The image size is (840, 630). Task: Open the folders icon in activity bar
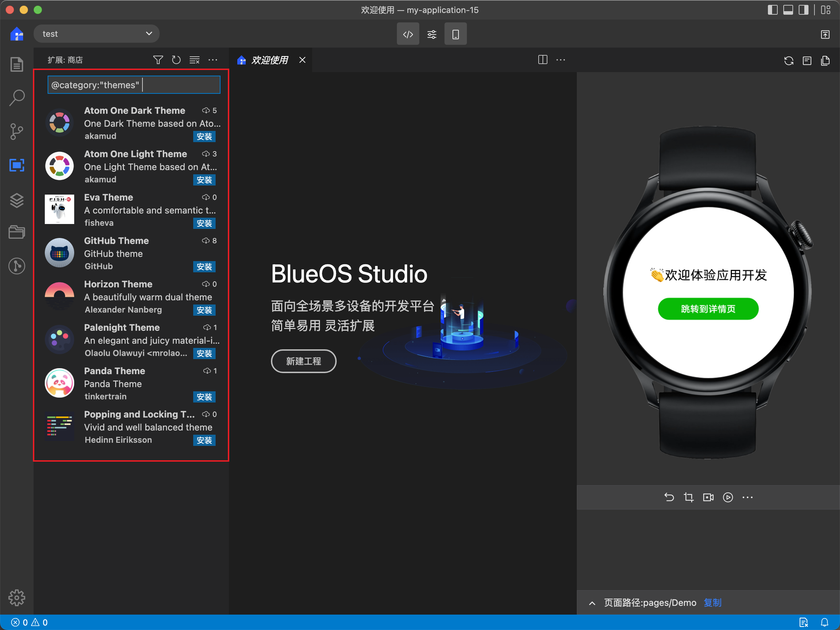(x=17, y=232)
